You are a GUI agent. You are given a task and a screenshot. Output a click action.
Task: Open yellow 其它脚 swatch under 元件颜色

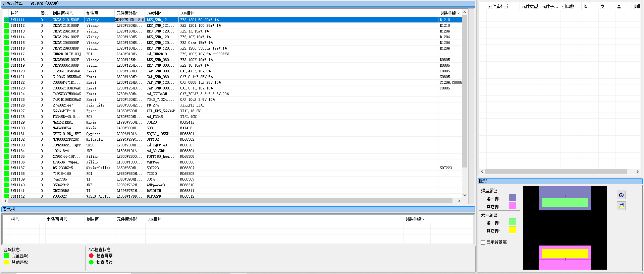click(512, 230)
